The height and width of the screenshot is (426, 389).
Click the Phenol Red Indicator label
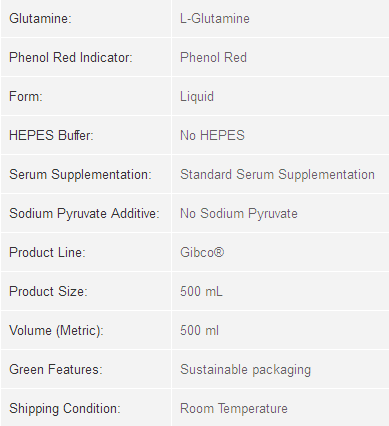coord(71,57)
